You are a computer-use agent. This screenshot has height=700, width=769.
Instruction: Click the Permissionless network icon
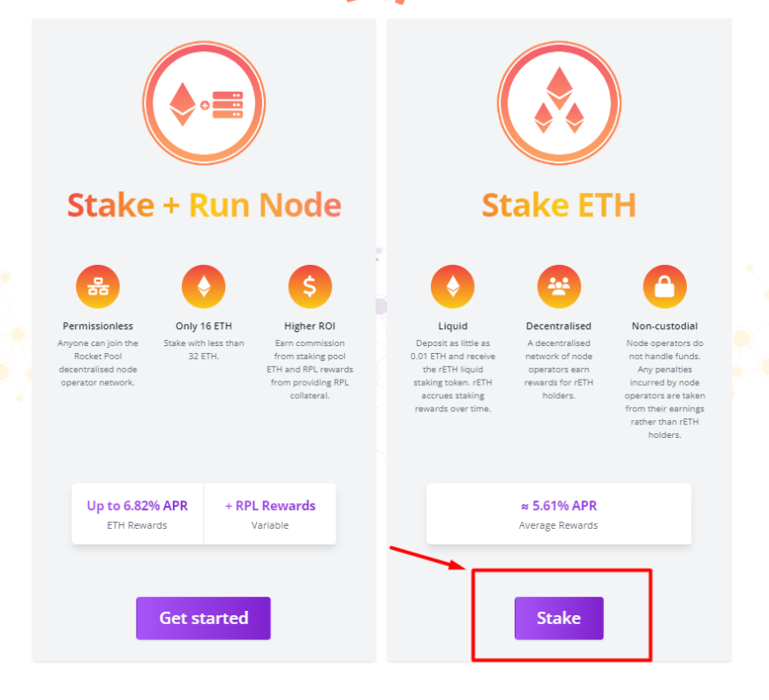[x=97, y=285]
